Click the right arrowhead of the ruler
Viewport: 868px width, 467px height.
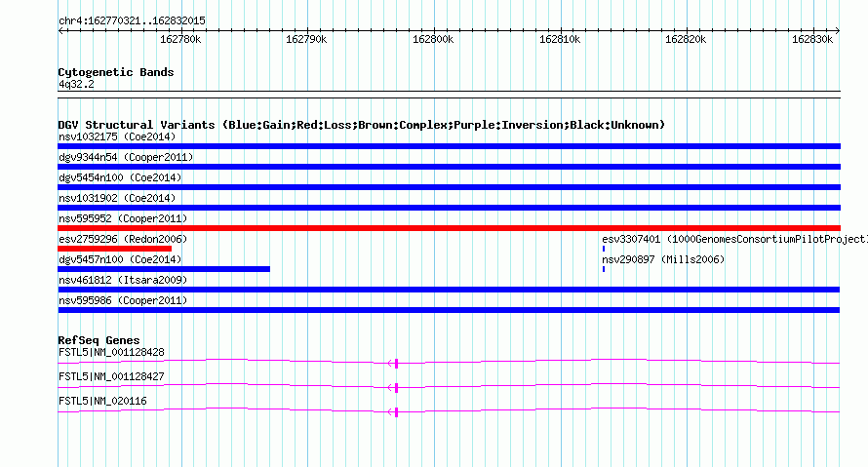pyautogui.click(x=837, y=30)
